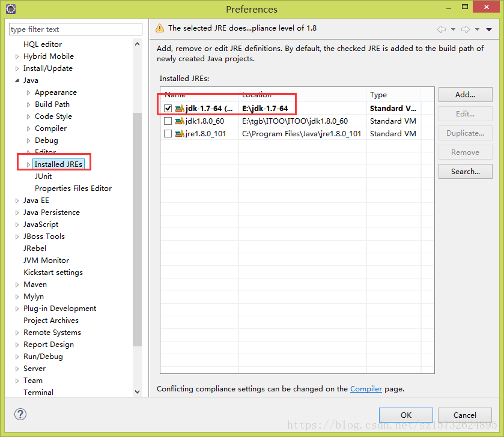Click the Search... button
The image size is (504, 437).
[465, 172]
